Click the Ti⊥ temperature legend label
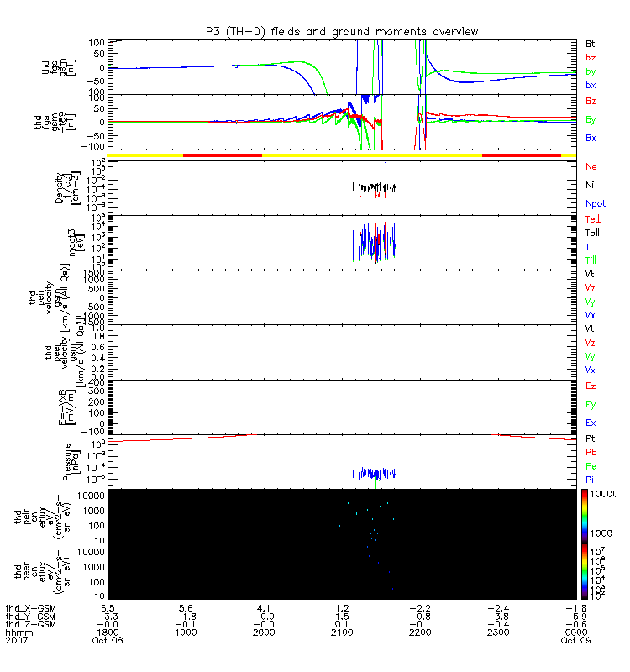The height and width of the screenshot is (672, 630). point(592,246)
